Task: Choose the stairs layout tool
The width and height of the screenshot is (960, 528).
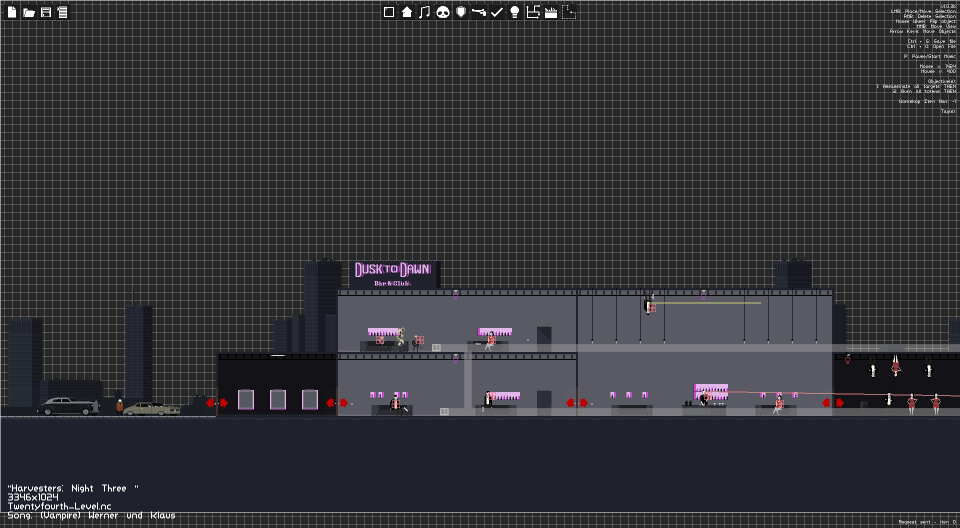Action: (533, 12)
